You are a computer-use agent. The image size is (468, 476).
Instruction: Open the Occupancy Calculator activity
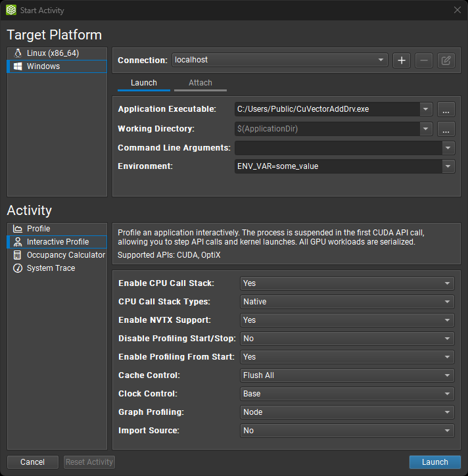tap(66, 255)
